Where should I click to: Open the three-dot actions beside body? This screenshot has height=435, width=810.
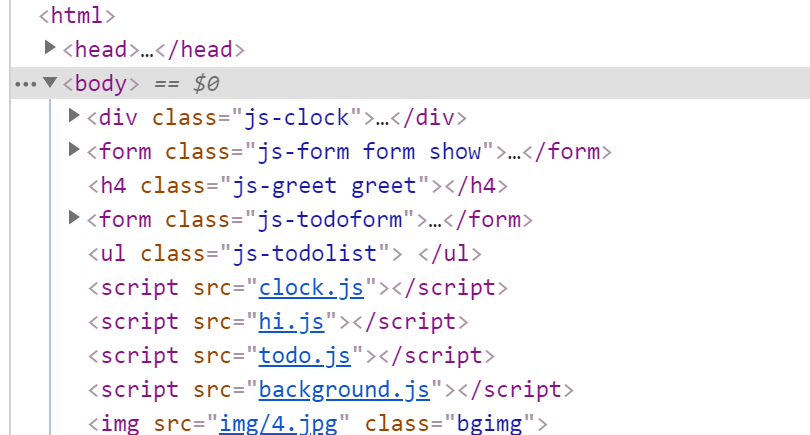pyautogui.click(x=25, y=84)
